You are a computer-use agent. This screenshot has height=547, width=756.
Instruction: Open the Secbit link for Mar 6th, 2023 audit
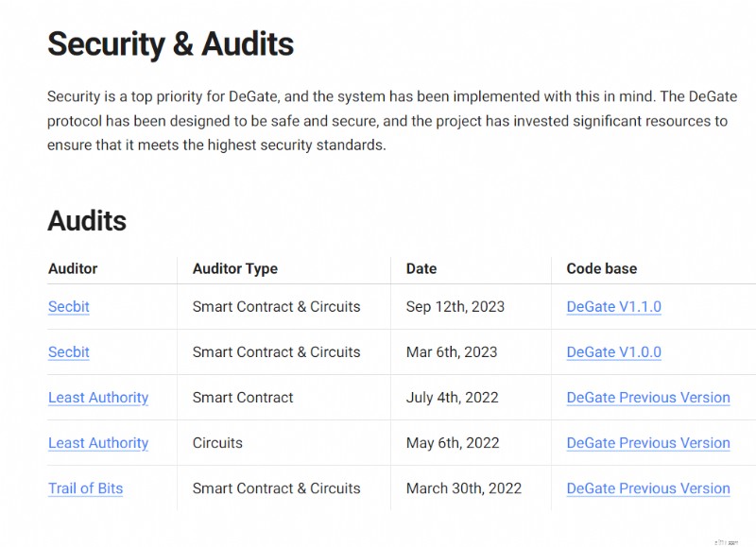(x=69, y=351)
